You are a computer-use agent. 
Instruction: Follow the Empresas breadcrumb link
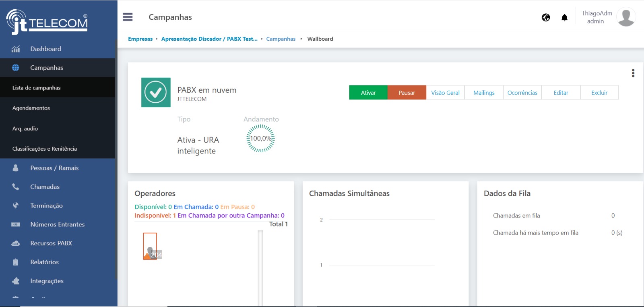(140, 39)
